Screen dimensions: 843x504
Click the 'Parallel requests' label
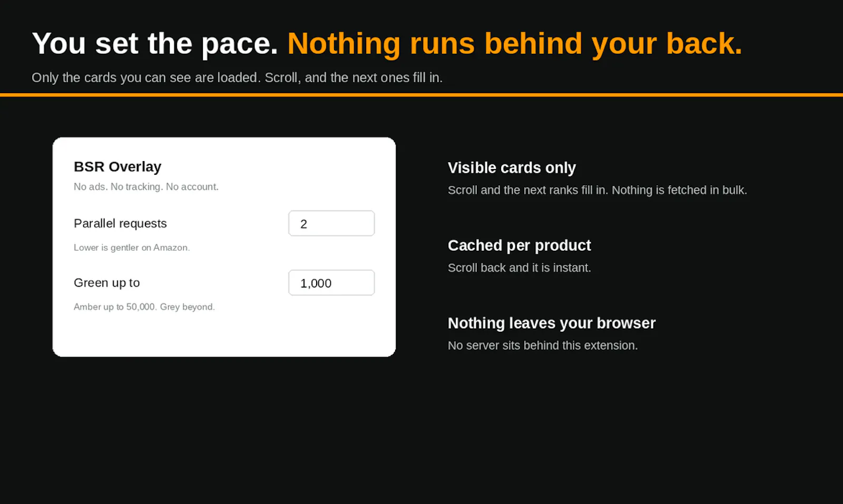[x=120, y=223]
